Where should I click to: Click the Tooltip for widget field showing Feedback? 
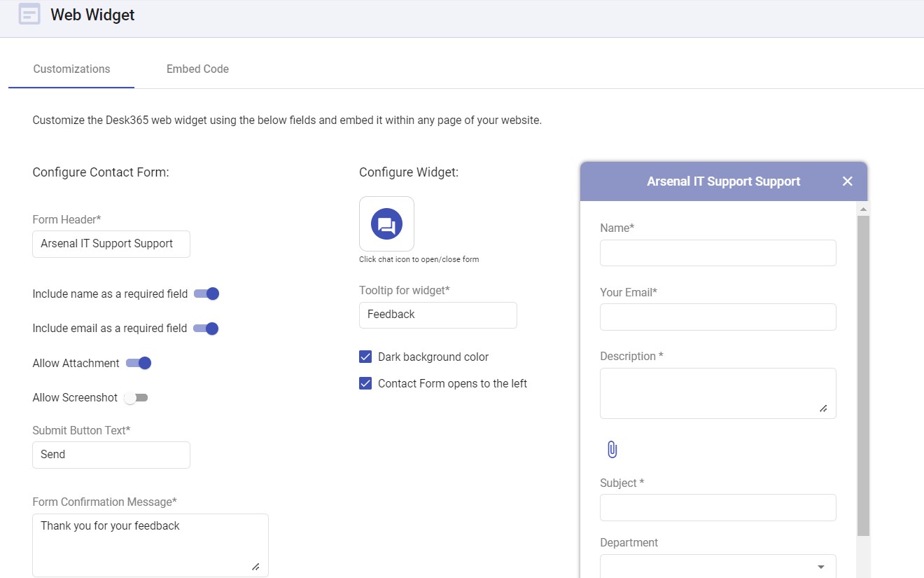437,315
